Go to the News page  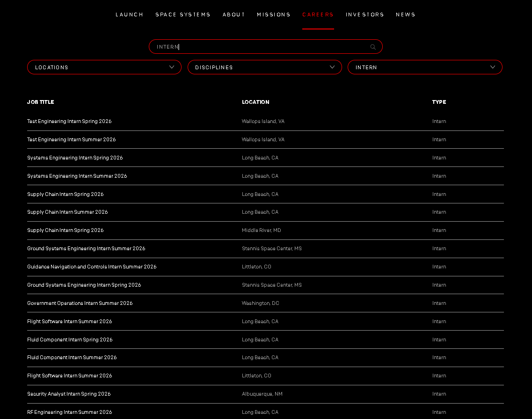coord(406,14)
